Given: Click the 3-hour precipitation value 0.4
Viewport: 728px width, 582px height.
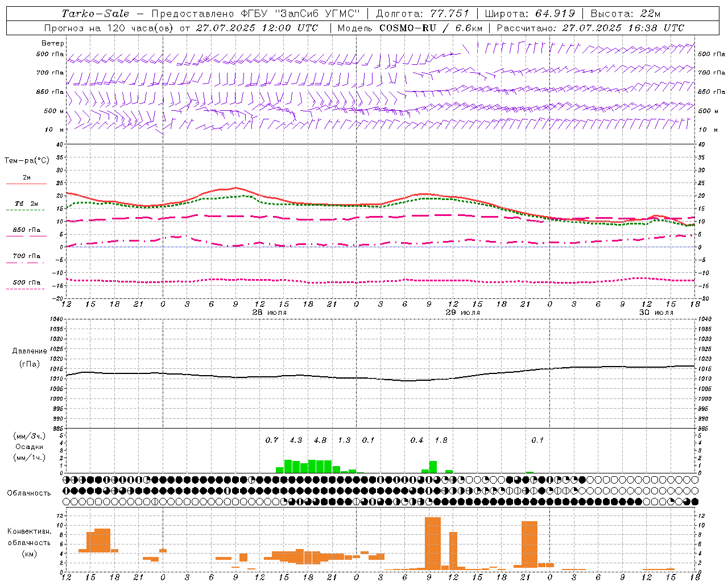Looking at the screenshot, I should coord(417,440).
